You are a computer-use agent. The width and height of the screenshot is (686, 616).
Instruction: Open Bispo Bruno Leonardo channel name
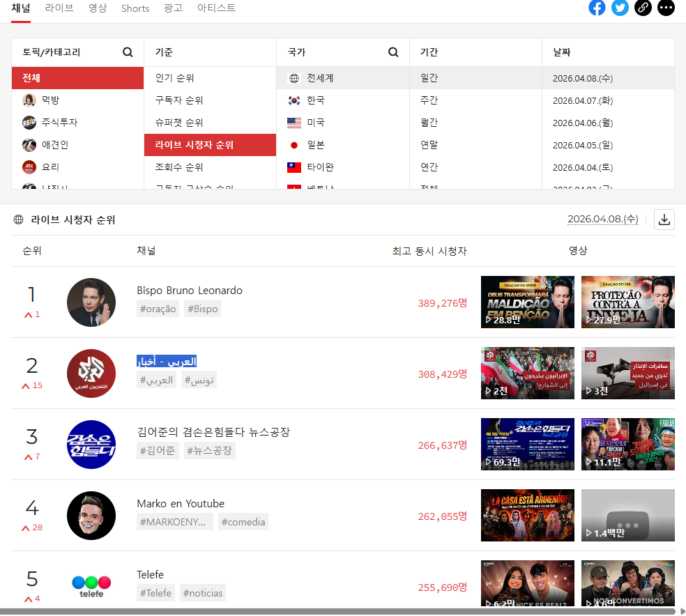tap(190, 291)
